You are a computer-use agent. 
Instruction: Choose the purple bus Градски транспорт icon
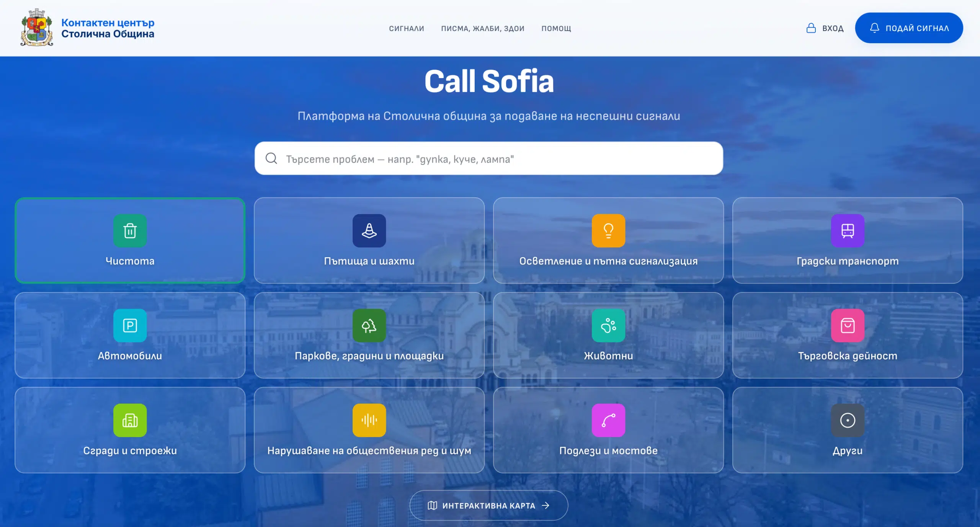pos(848,230)
